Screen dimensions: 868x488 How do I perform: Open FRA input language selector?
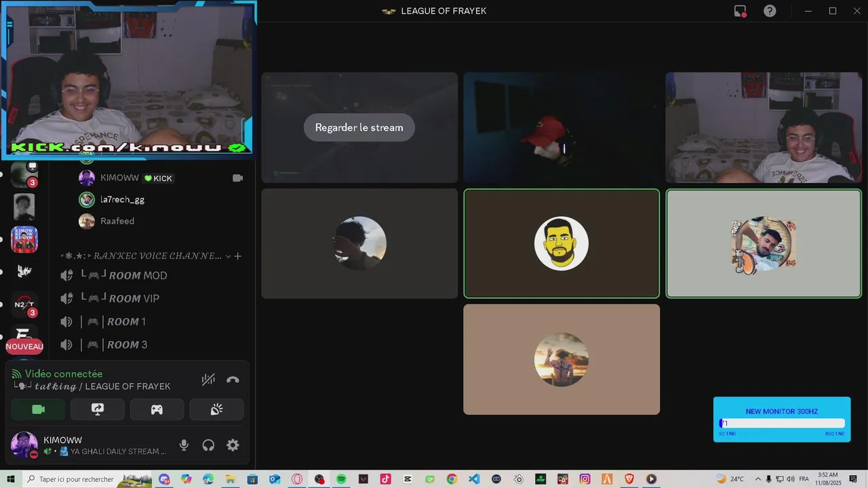point(804,479)
